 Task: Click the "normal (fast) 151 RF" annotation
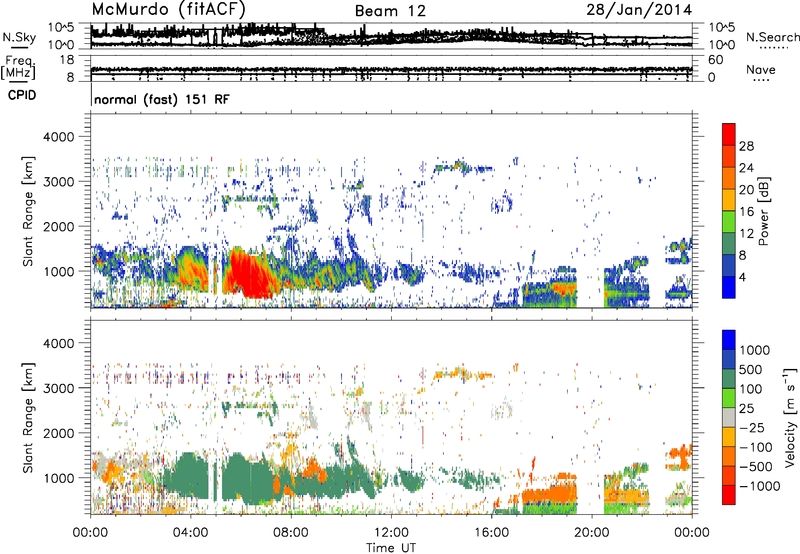pyautogui.click(x=162, y=99)
